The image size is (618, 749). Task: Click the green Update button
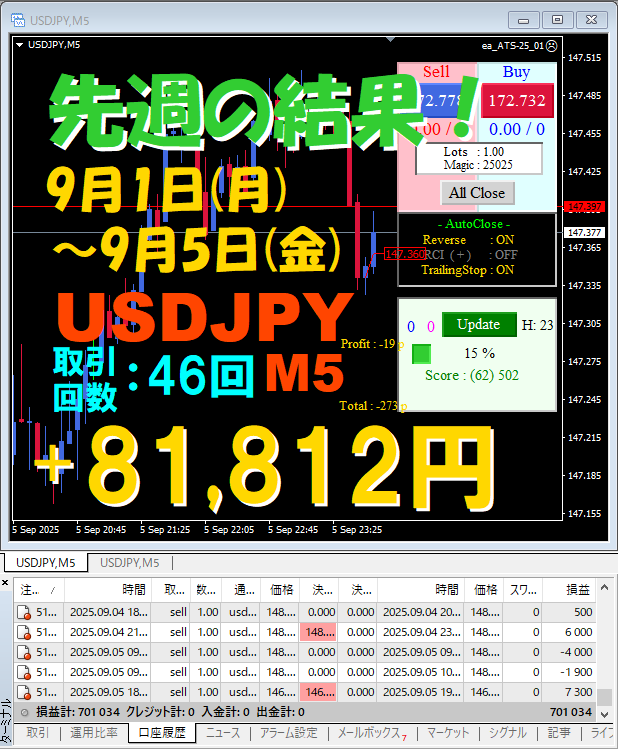tap(479, 325)
